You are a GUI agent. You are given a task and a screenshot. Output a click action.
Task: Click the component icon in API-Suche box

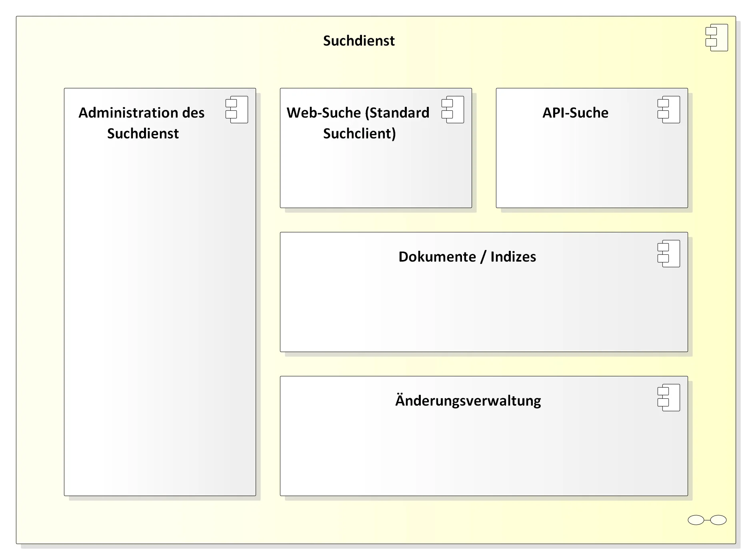pos(669,110)
